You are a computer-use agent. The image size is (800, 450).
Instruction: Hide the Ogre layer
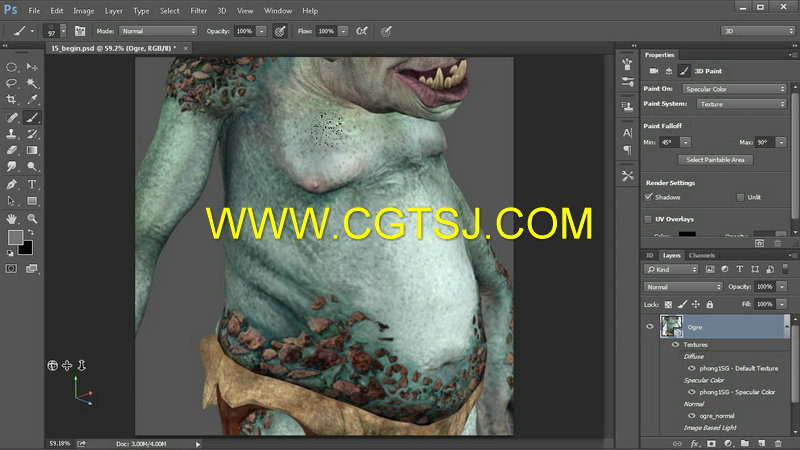click(x=650, y=327)
